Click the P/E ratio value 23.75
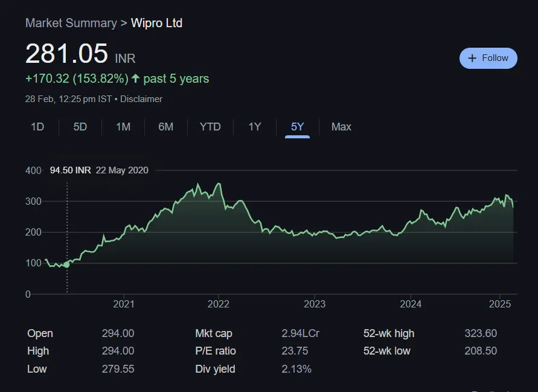Viewport: 538px width, 392px height. click(x=295, y=351)
